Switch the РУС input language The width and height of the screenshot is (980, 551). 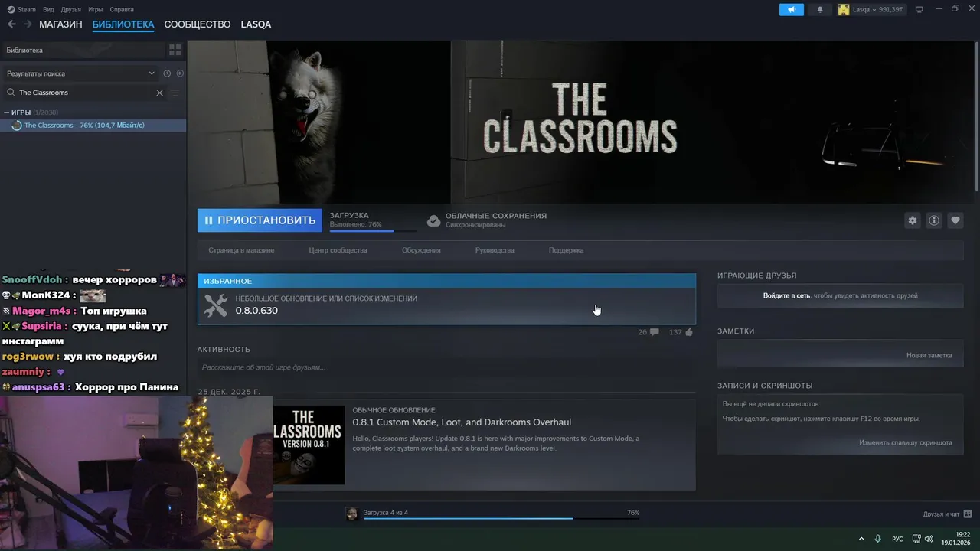pyautogui.click(x=897, y=539)
